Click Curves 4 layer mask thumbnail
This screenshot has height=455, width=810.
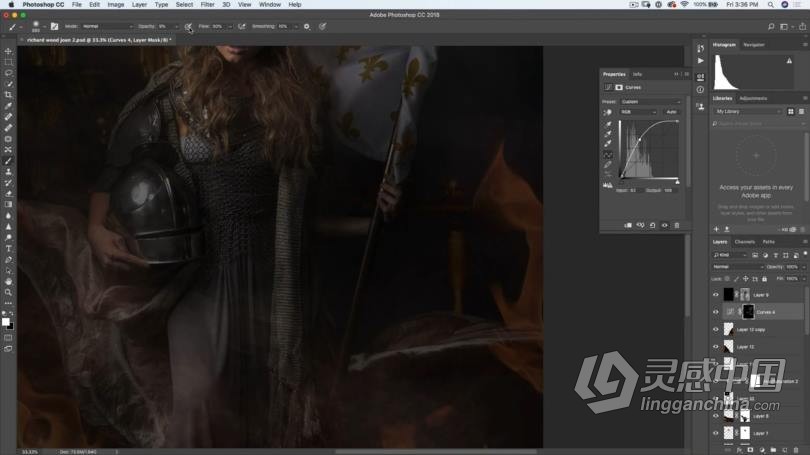(x=748, y=312)
